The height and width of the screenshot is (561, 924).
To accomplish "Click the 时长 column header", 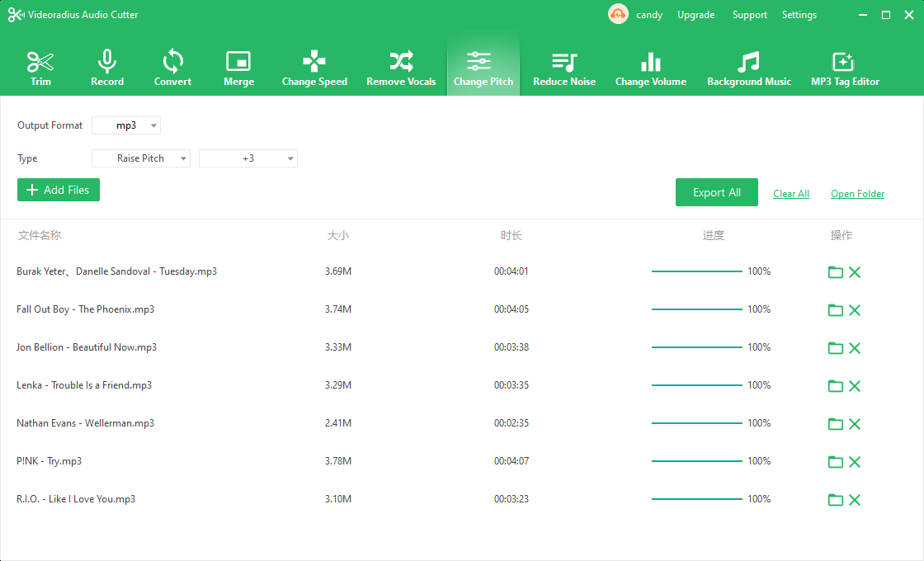I will tap(511, 235).
